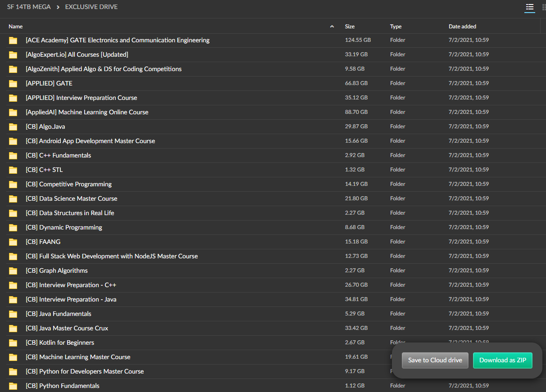
Task: Select [AlgoZenith] Applied Algo & DS name
Action: pos(104,69)
